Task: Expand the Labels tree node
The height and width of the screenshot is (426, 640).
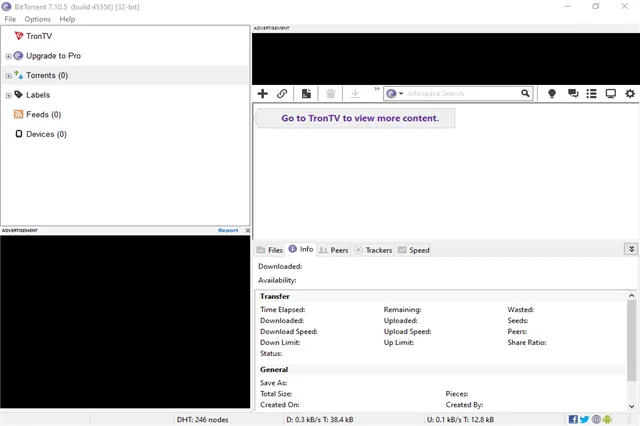Action: coord(8,95)
